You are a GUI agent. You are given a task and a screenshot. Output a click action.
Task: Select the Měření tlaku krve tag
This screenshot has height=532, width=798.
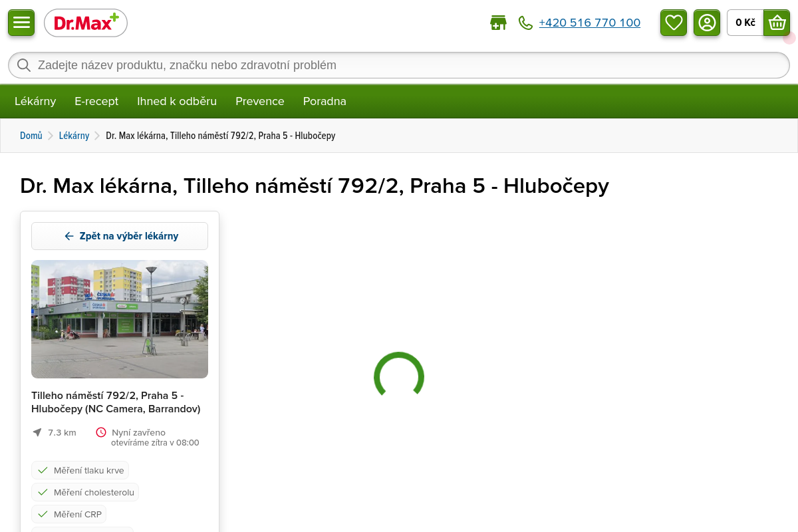tap(80, 470)
